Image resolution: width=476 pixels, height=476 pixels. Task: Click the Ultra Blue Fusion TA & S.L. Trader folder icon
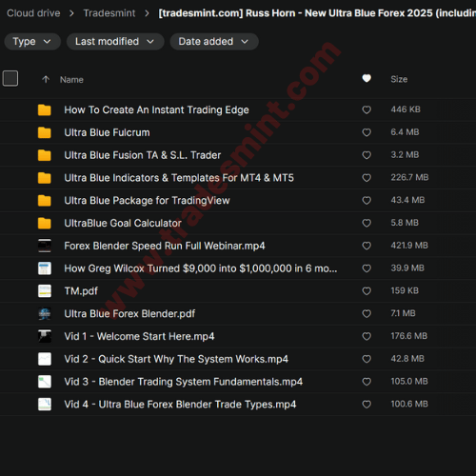(45, 155)
